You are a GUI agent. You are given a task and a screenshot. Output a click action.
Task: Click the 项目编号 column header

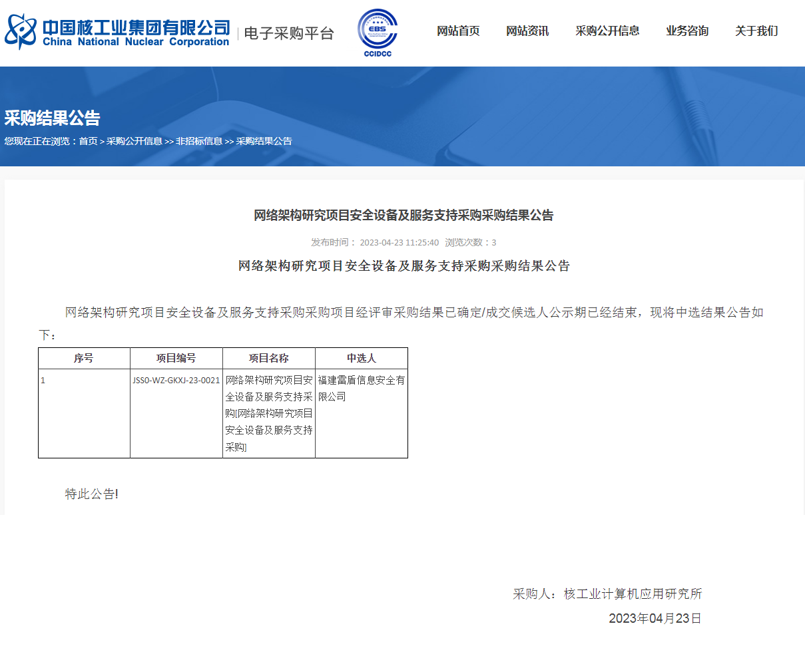176,358
